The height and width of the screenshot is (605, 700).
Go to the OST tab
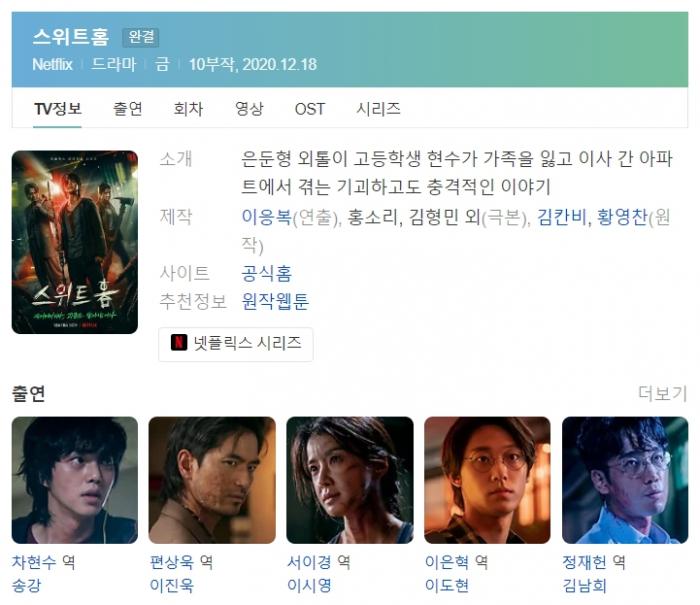(x=310, y=108)
